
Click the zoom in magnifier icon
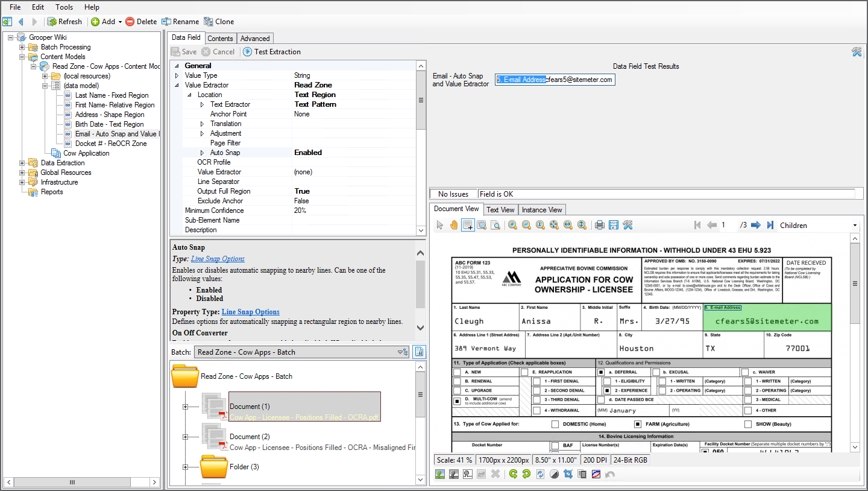pos(512,225)
